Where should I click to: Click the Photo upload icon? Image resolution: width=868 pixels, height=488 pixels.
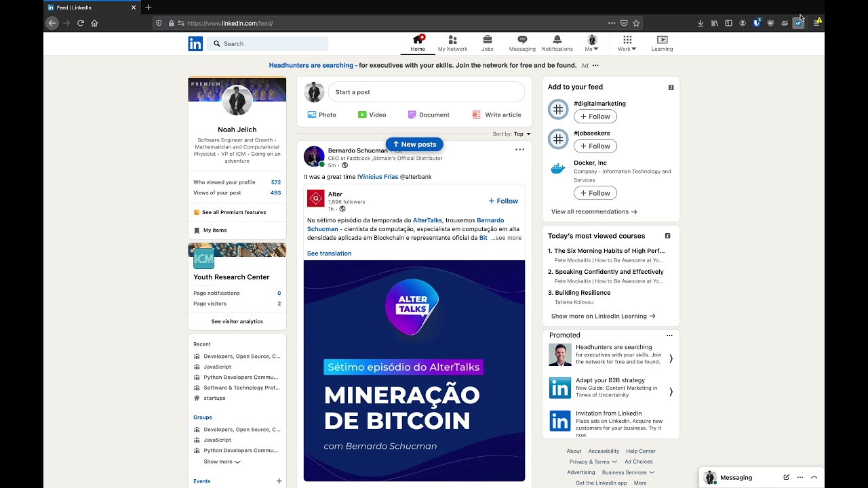312,115
